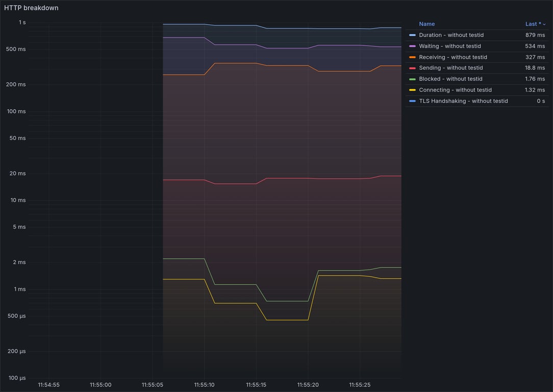Click the 327 ms Receiving value
The width and height of the screenshot is (553, 392).
click(535, 57)
